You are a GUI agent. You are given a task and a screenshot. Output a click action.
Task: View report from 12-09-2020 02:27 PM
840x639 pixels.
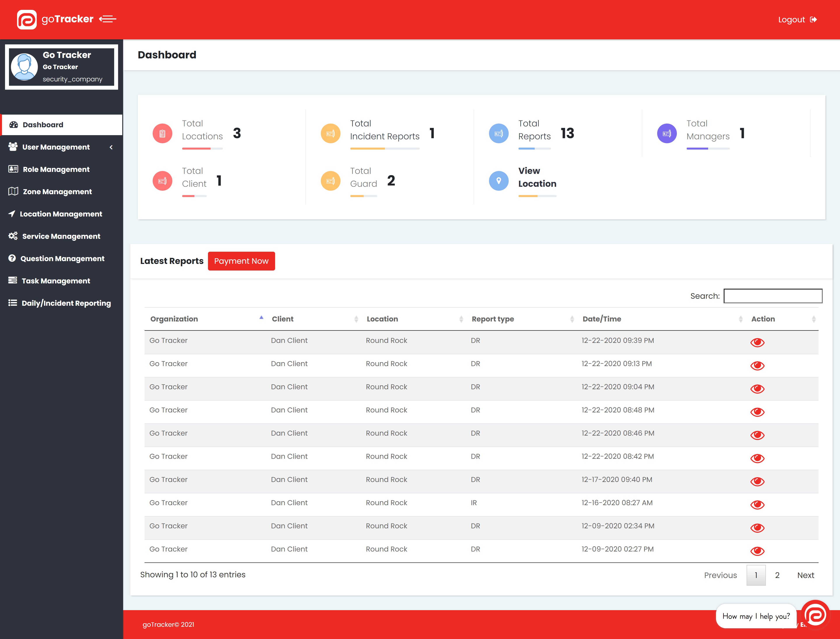click(x=757, y=551)
